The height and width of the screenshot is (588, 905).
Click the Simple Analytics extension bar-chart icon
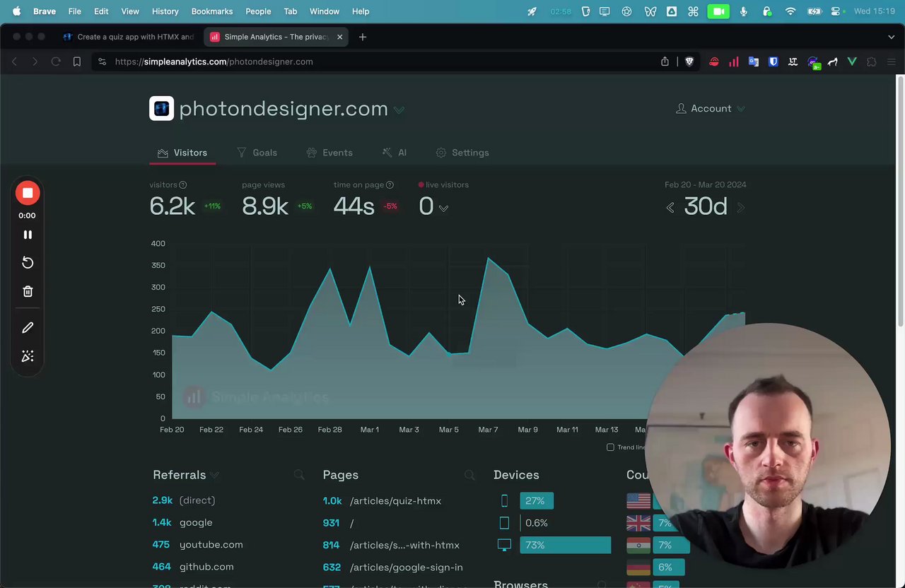[x=734, y=61]
